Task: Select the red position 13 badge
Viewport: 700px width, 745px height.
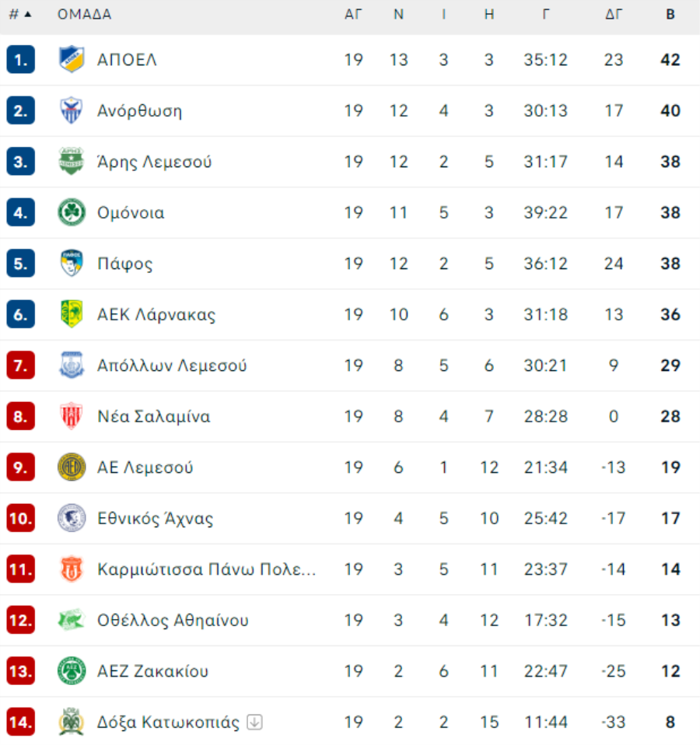Action: [20, 671]
